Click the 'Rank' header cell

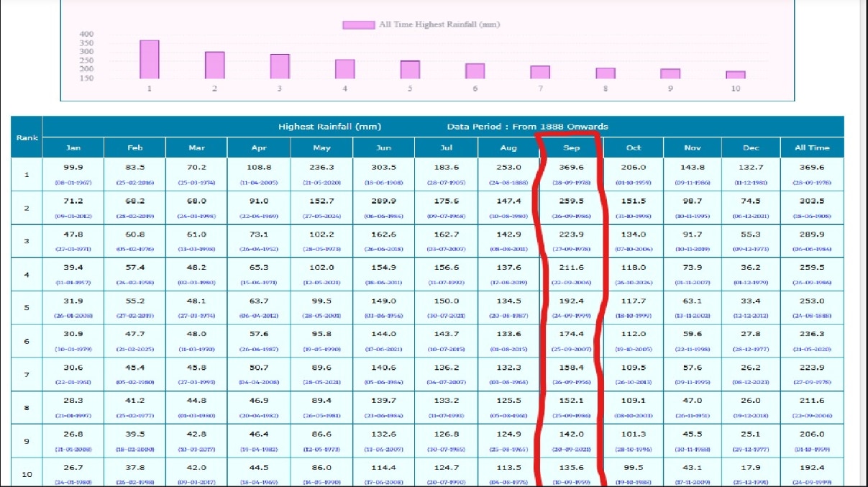(x=27, y=137)
